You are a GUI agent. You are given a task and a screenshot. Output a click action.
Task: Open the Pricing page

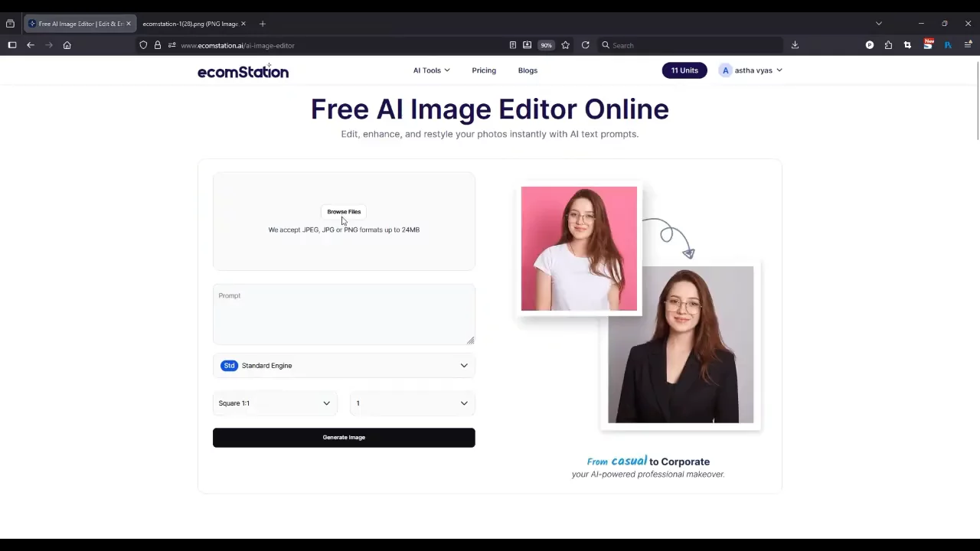pyautogui.click(x=484, y=70)
